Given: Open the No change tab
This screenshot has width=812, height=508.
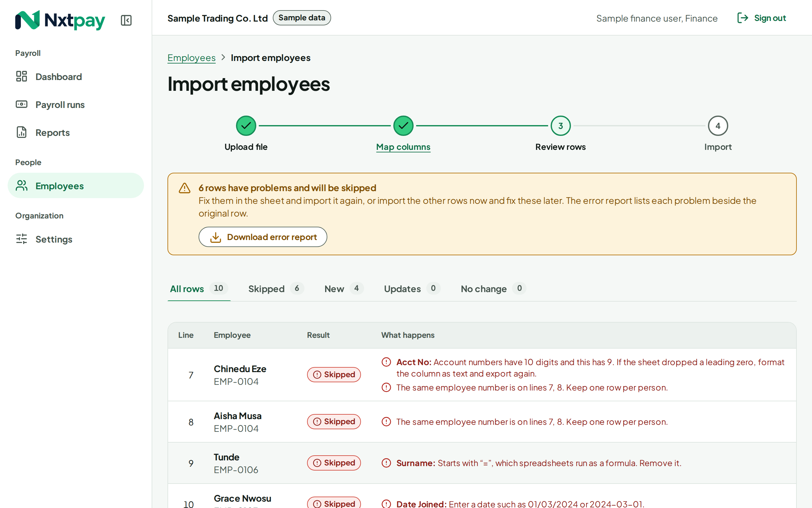Looking at the screenshot, I should tap(493, 289).
